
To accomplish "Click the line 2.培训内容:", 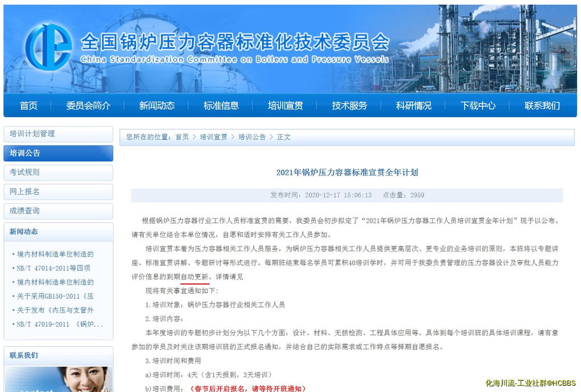I will tap(164, 319).
